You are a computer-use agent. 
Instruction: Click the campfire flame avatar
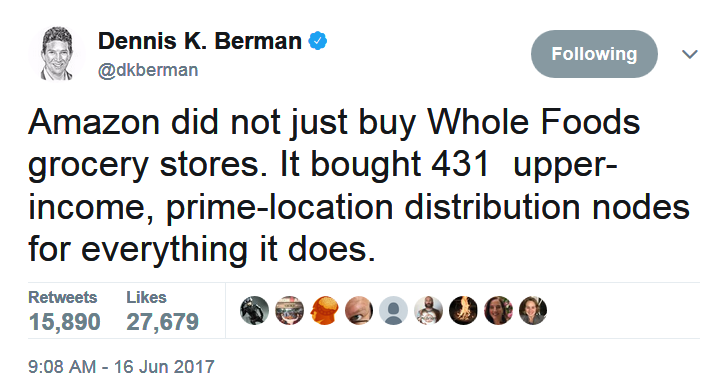(x=463, y=310)
